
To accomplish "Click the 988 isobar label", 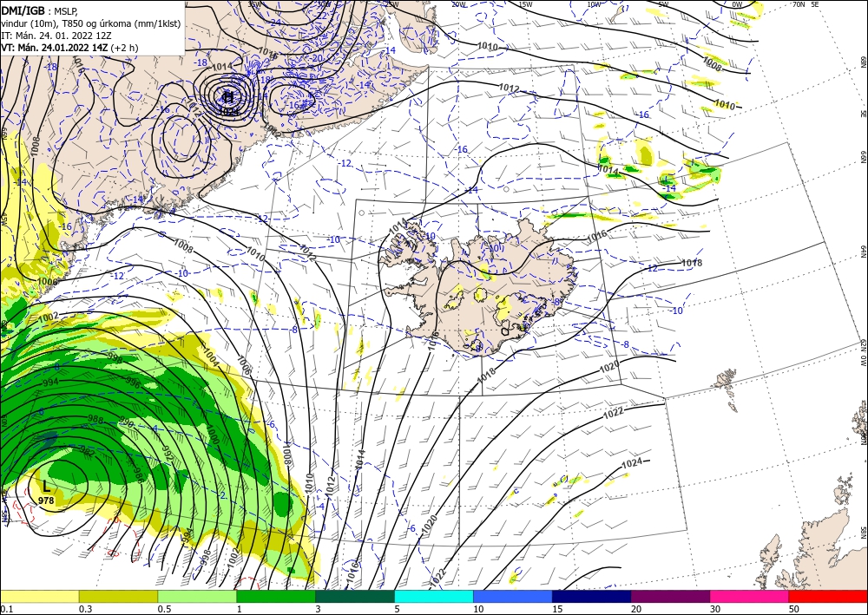I will pos(95,420).
